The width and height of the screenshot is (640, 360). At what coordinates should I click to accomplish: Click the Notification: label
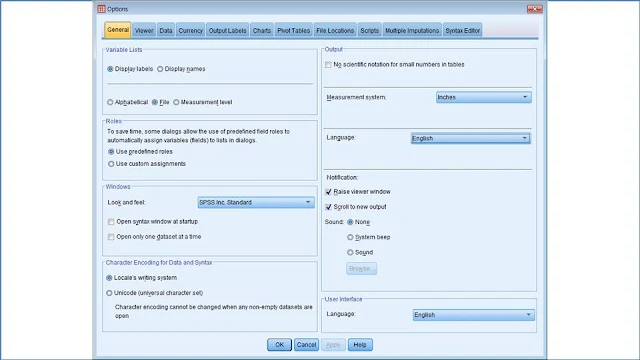click(342, 178)
